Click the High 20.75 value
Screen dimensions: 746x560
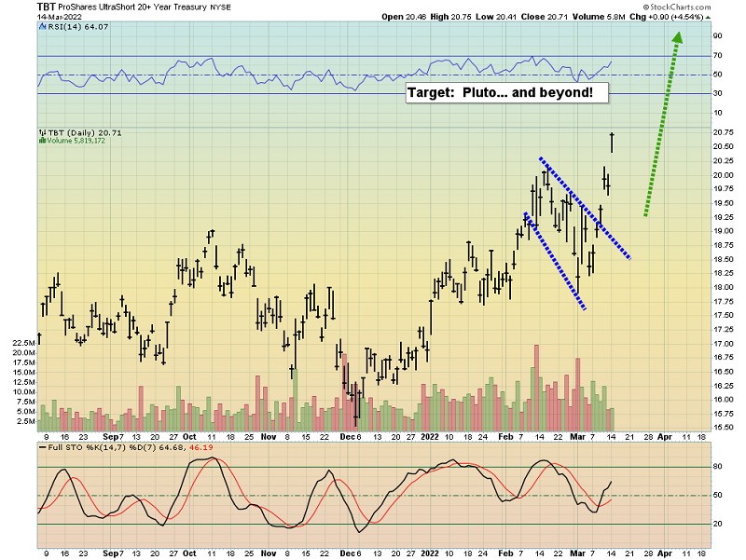point(451,17)
